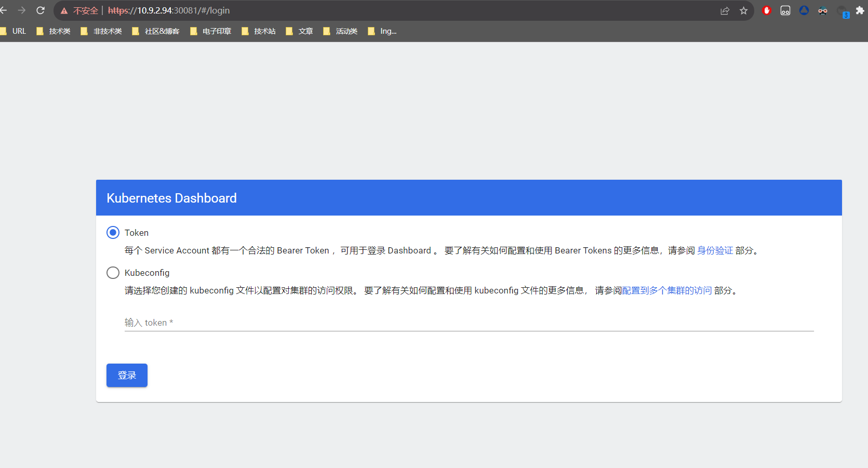Click the 登录 sign-in button
Viewport: 868px width, 468px height.
(x=127, y=375)
